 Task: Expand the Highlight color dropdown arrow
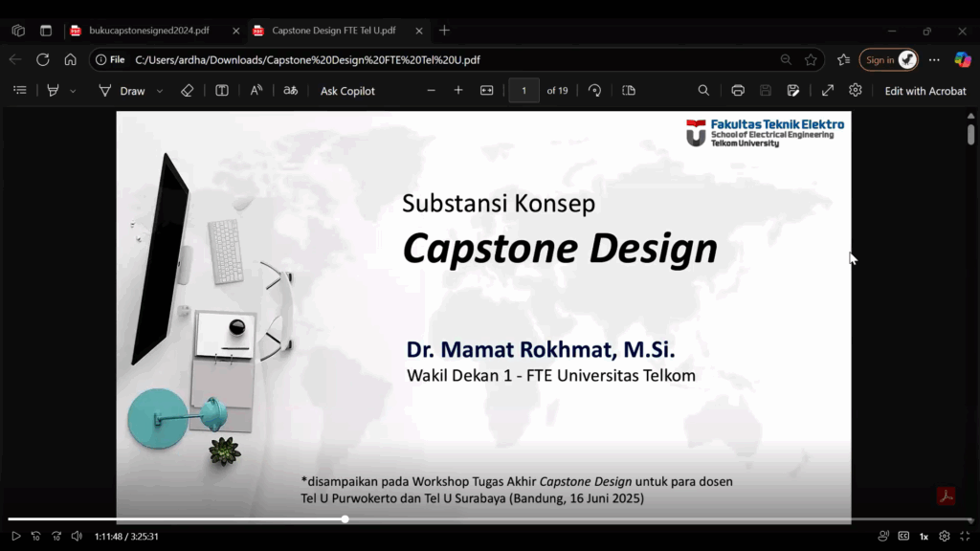tap(73, 91)
